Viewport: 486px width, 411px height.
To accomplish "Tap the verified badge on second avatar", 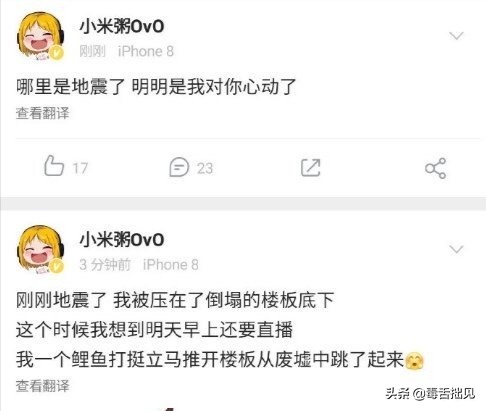I will click(x=57, y=266).
